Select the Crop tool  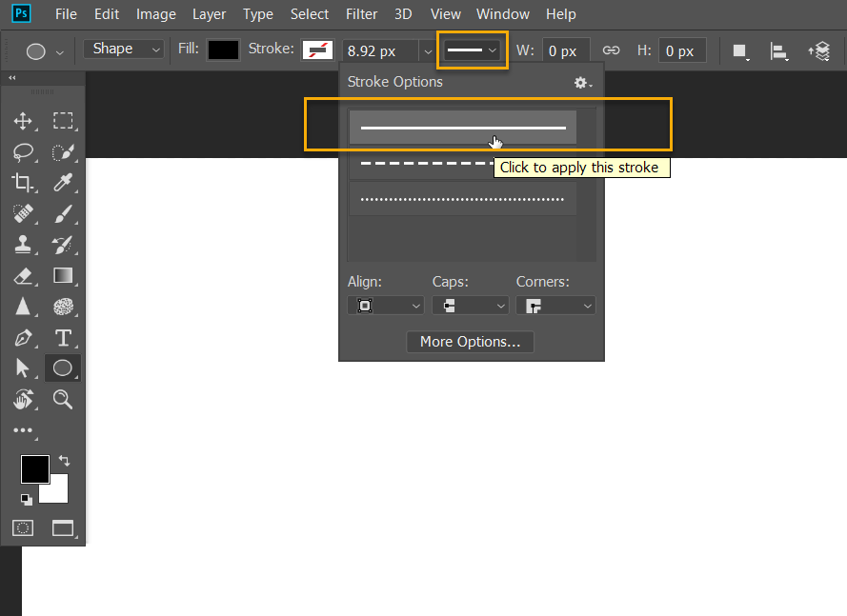coord(23,183)
